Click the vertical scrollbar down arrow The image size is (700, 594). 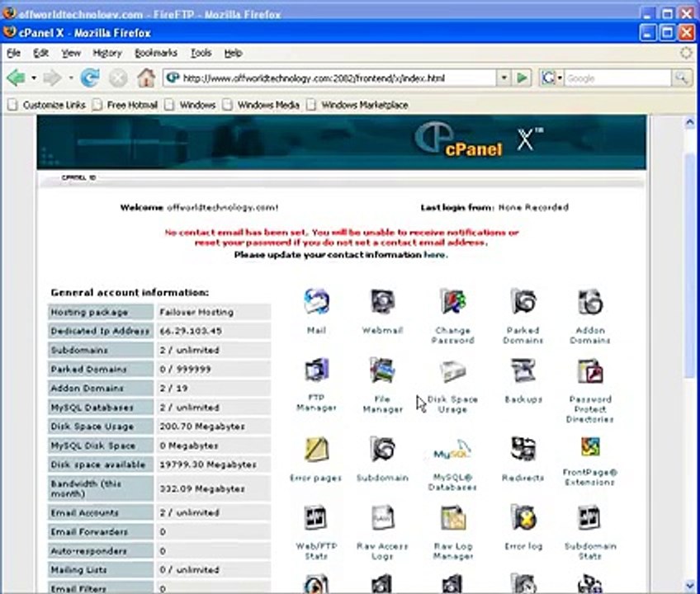[x=690, y=585]
